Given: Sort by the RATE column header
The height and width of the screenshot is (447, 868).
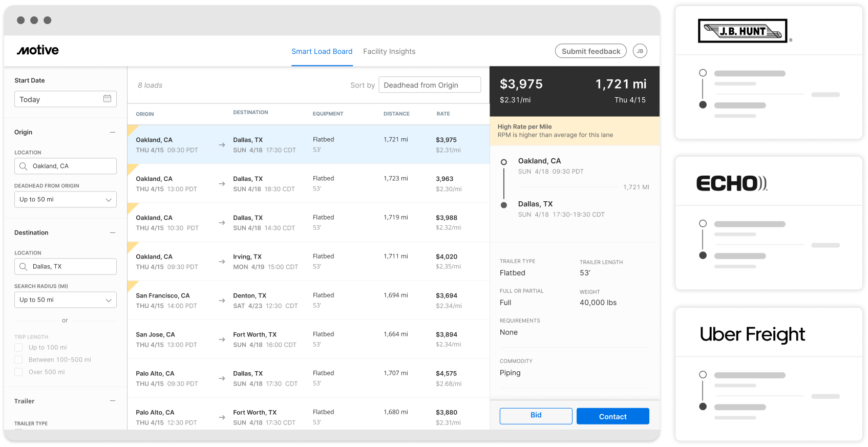Looking at the screenshot, I should click(x=443, y=114).
